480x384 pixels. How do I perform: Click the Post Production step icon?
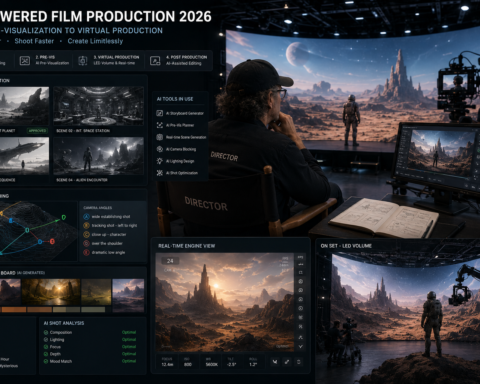(x=155, y=60)
